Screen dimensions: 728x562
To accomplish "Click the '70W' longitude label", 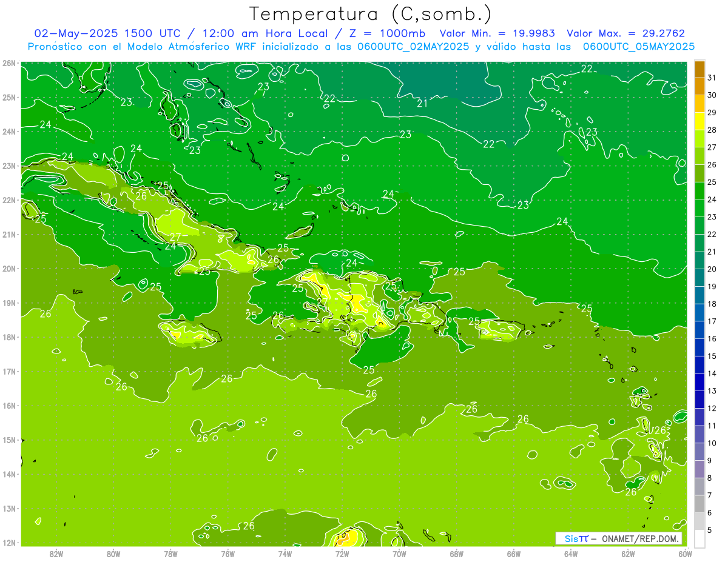I will click(x=399, y=554).
